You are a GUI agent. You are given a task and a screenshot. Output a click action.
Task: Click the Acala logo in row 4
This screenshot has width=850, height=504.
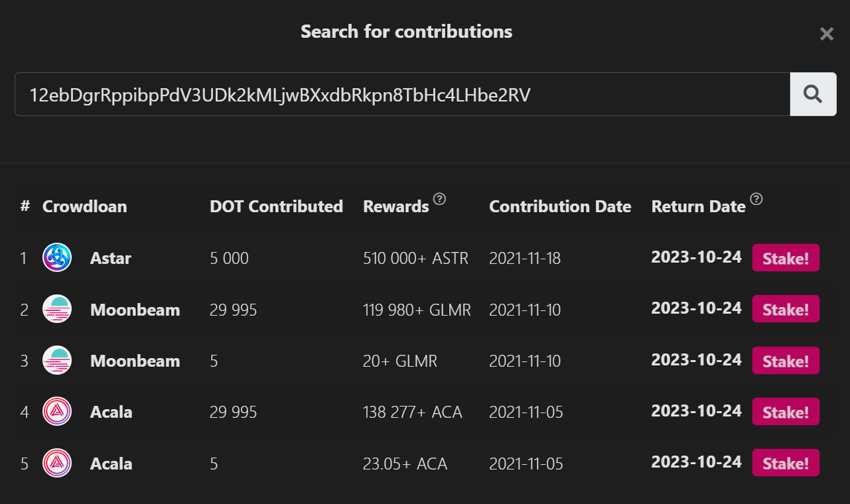[57, 411]
